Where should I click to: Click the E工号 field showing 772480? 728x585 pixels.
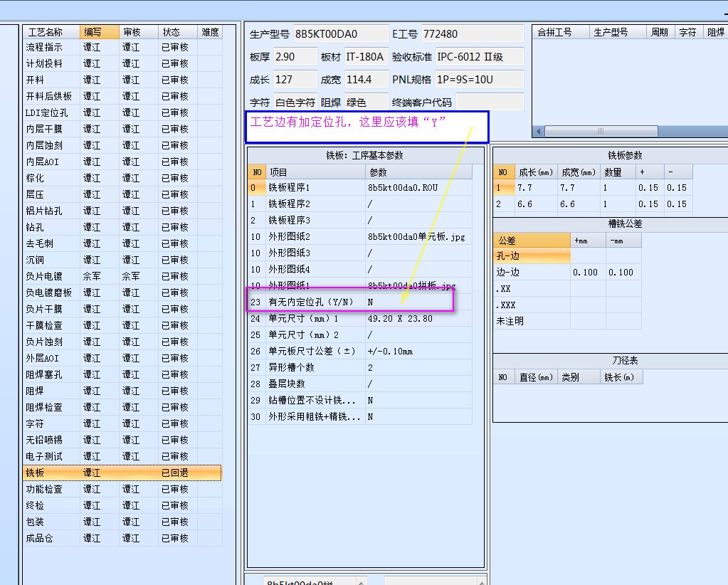click(x=473, y=34)
